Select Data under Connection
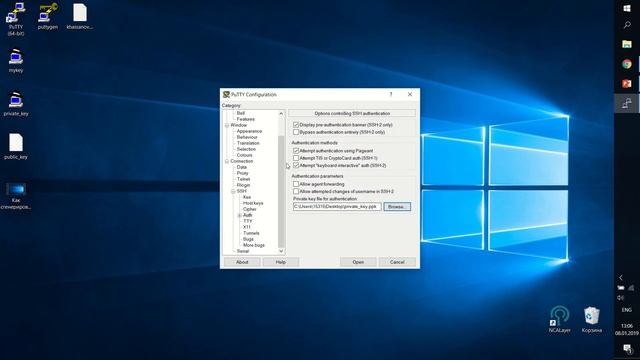Screen dimensions: 640x360 [x=242, y=167]
